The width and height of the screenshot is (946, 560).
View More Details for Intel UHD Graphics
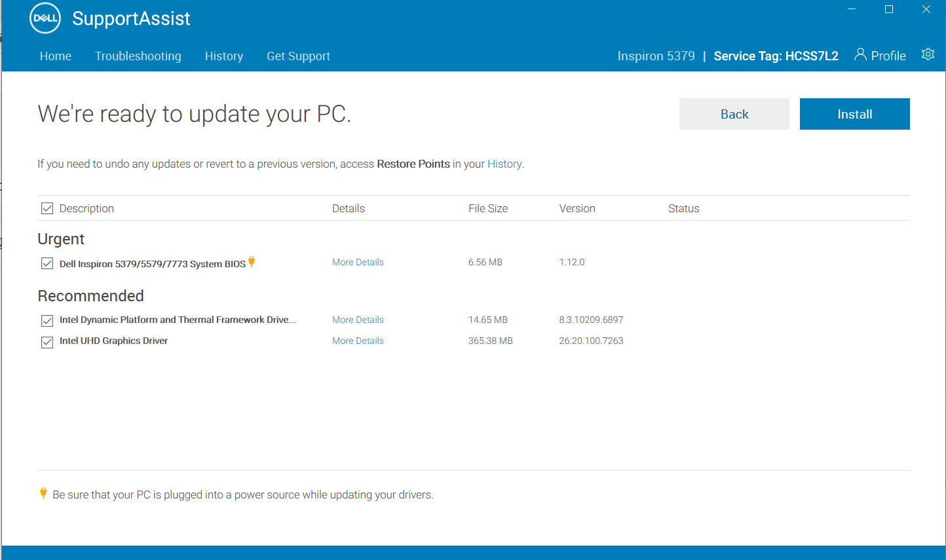(x=358, y=341)
